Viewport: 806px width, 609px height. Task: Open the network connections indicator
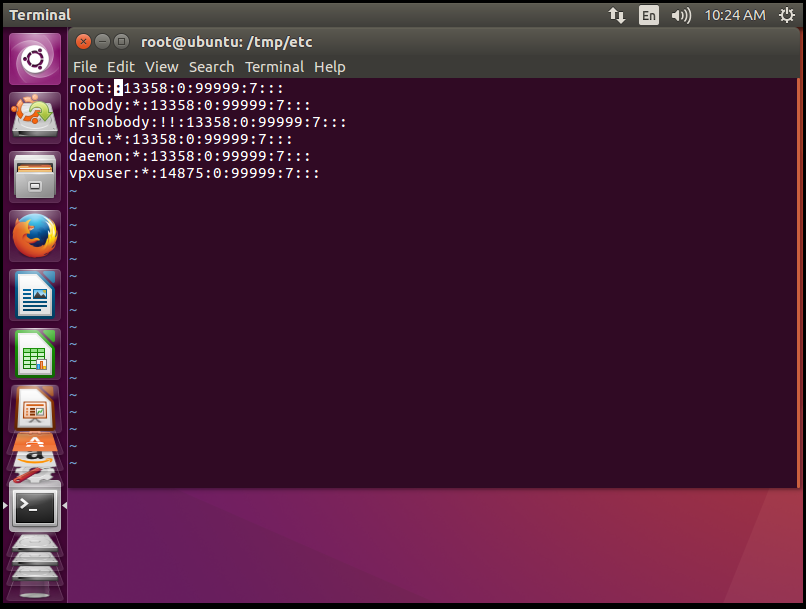pyautogui.click(x=617, y=15)
